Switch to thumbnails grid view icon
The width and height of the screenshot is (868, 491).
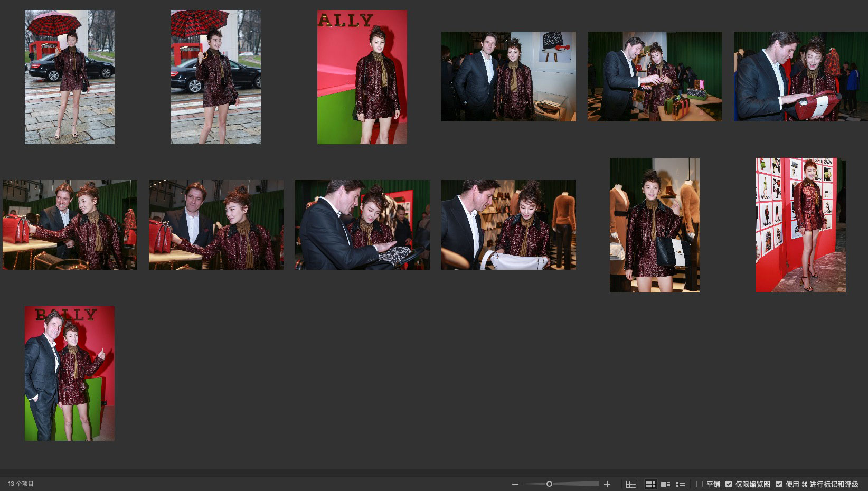pos(650,484)
